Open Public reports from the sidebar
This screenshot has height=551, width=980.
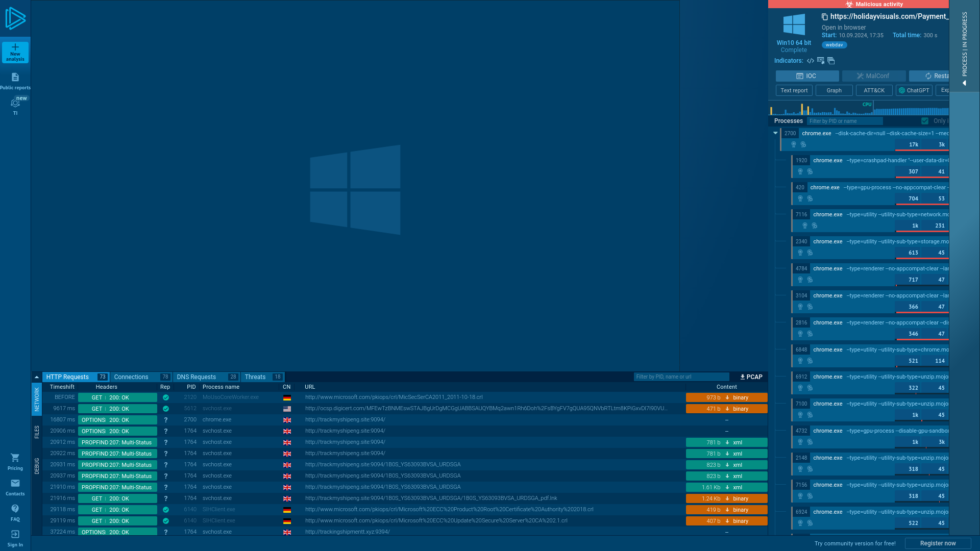[x=15, y=81]
